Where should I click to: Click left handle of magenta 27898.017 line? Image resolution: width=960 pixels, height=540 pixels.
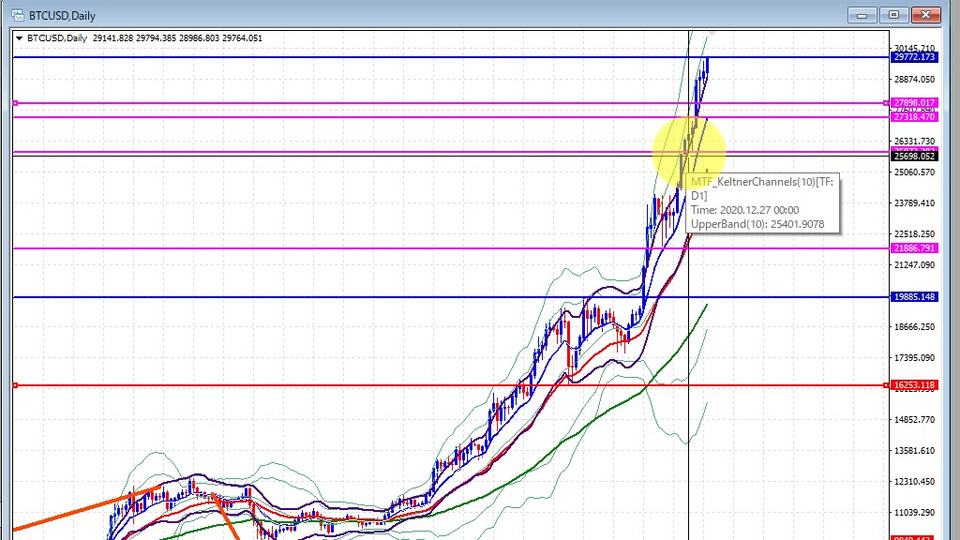click(15, 103)
